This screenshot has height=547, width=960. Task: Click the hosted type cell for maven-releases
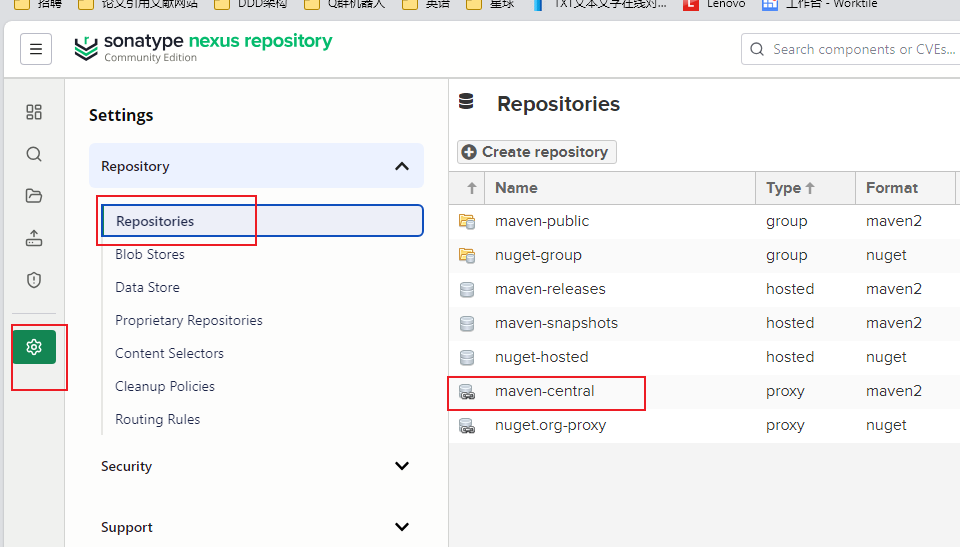point(790,289)
